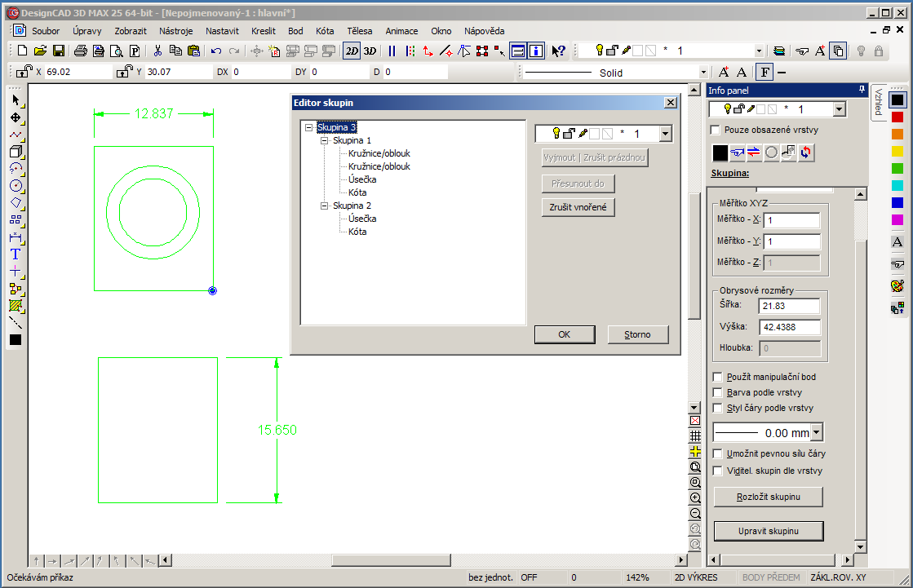Image resolution: width=913 pixels, height=588 pixels.
Task: Toggle the yellow cross cursor icon
Action: click(695, 452)
